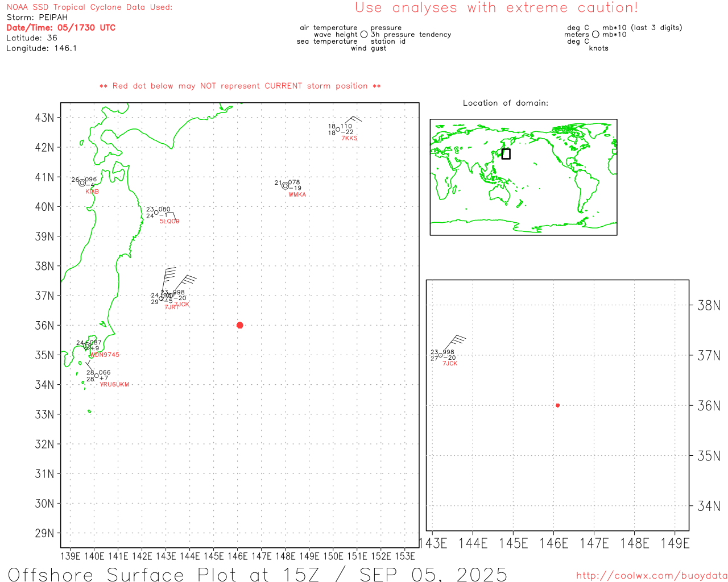Click the 'sea temperature' legend label

click(327, 41)
